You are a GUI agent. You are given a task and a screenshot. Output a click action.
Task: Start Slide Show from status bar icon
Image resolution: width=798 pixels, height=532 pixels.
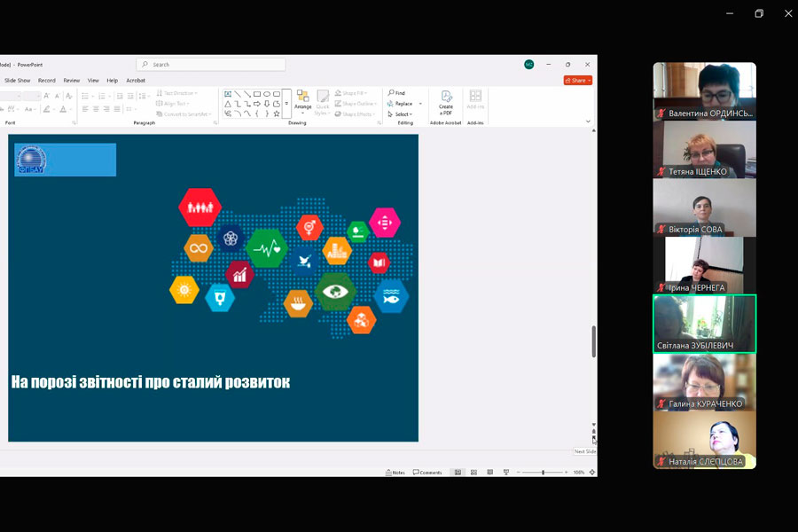pyautogui.click(x=506, y=473)
